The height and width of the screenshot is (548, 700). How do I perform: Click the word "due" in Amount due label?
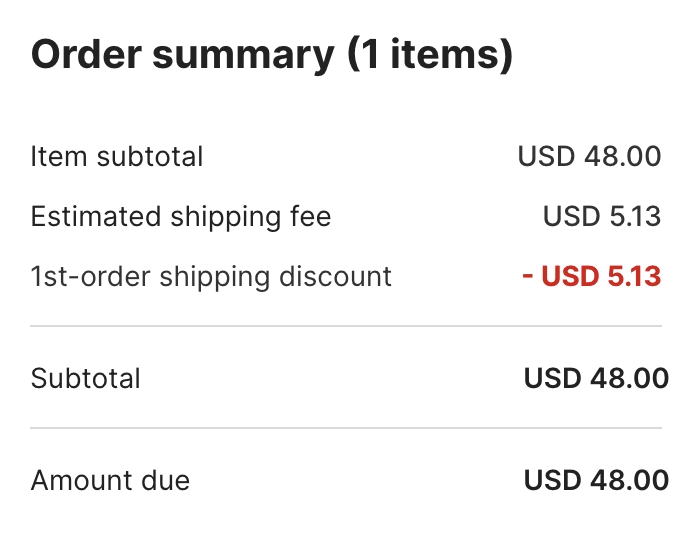164,480
